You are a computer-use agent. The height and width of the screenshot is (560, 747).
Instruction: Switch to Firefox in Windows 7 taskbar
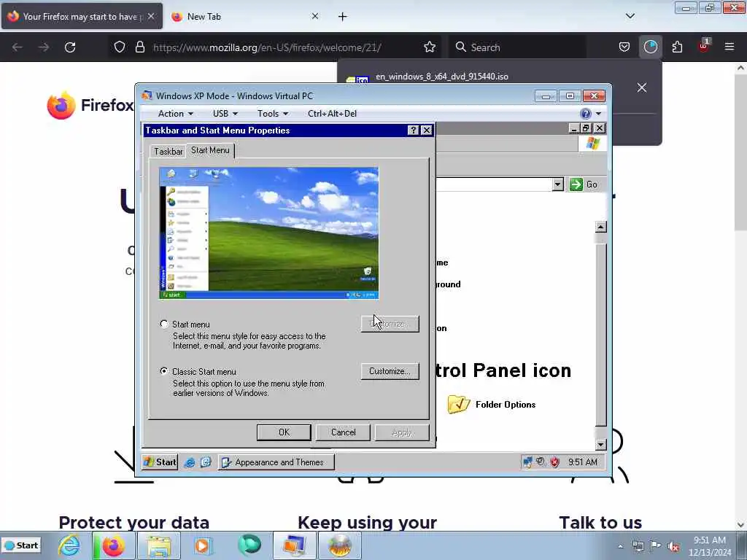click(113, 545)
